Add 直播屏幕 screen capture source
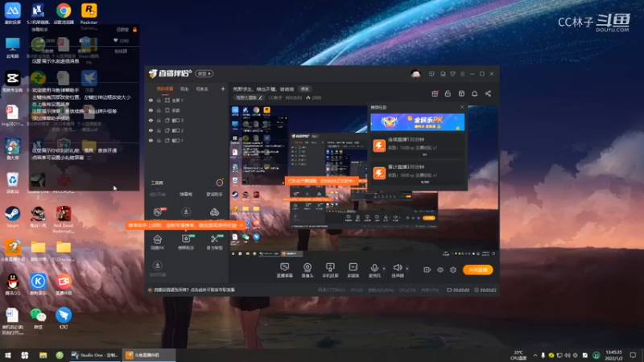The height and width of the screenshot is (362, 644). coord(284,270)
